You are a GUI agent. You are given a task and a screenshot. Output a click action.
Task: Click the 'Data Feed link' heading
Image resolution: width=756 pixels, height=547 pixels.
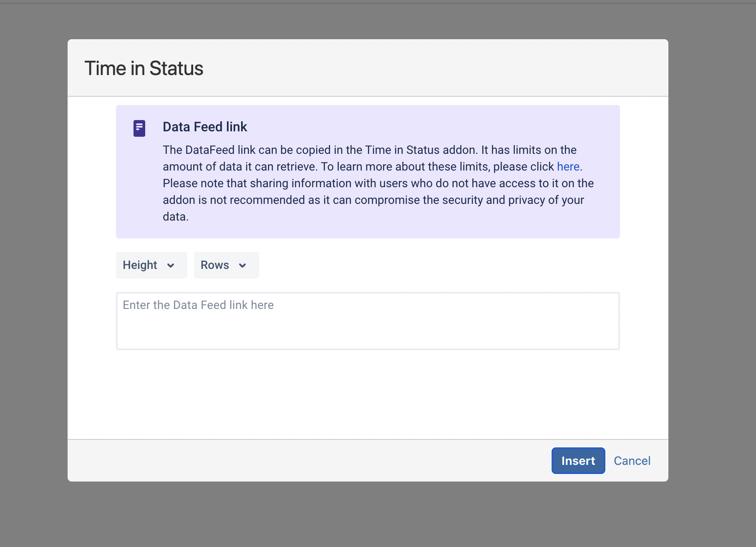[205, 127]
